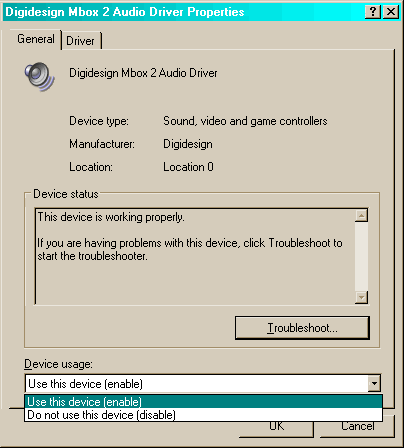This screenshot has height=448, width=404.
Task: Click the 'Digidesign Mbox 2 Audio Driver' device name
Action: point(143,73)
